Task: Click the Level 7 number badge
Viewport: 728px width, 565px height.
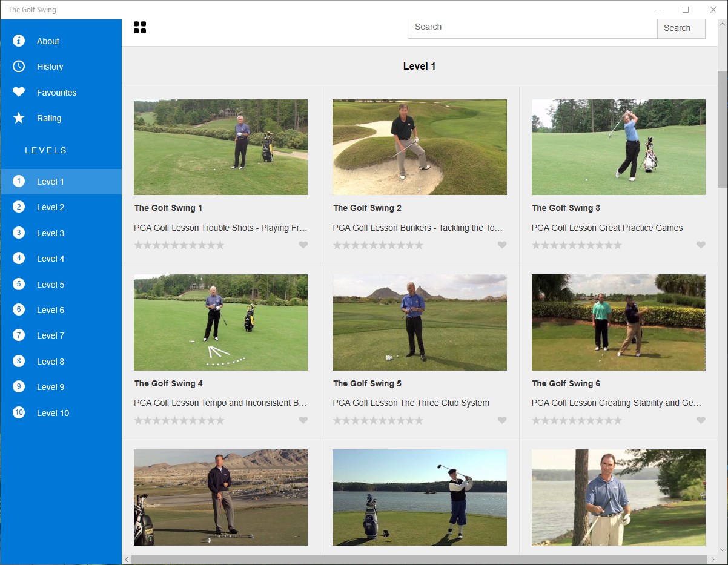Action: click(x=19, y=335)
